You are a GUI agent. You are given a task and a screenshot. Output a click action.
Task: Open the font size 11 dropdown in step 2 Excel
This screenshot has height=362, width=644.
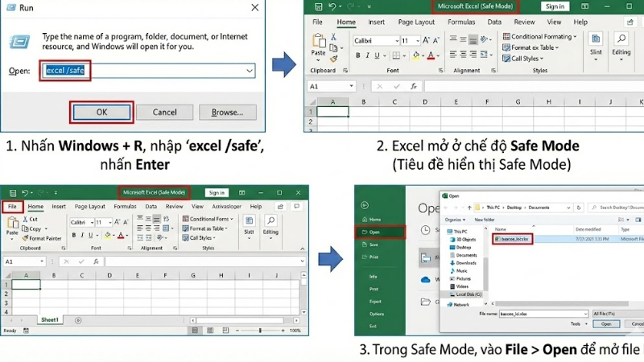tap(417, 41)
